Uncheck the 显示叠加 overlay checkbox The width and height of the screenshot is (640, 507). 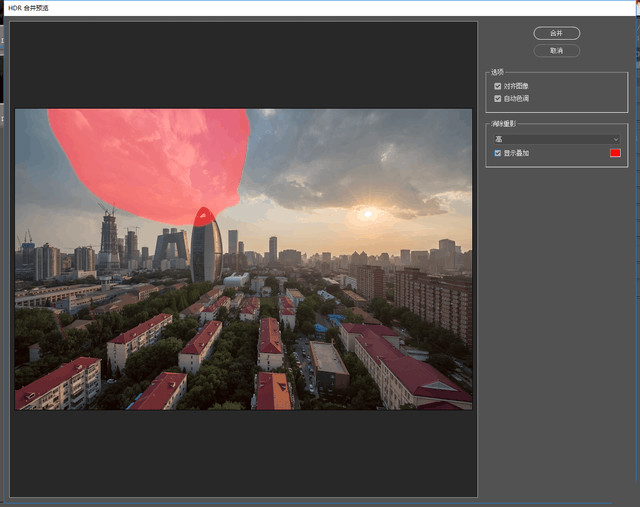[498, 153]
